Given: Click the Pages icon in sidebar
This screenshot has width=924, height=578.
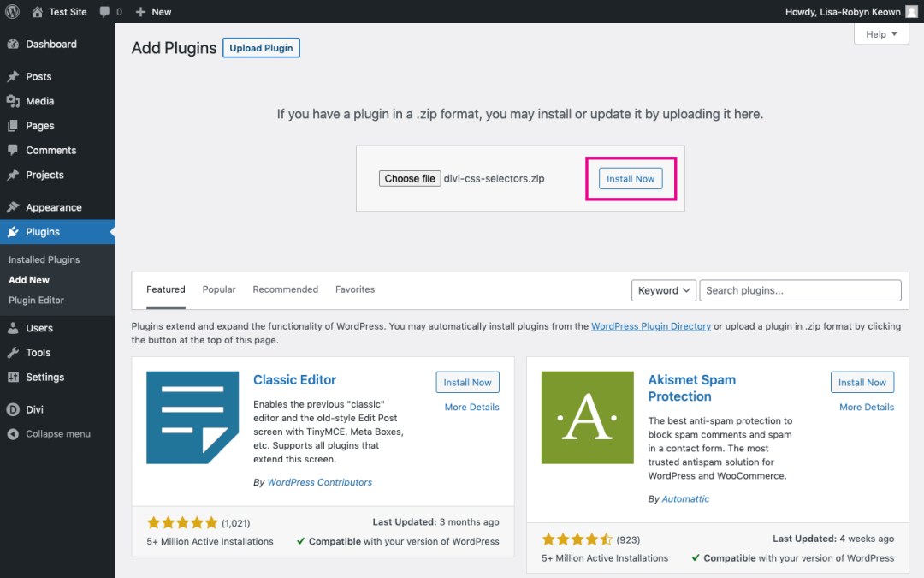Looking at the screenshot, I should click(13, 126).
